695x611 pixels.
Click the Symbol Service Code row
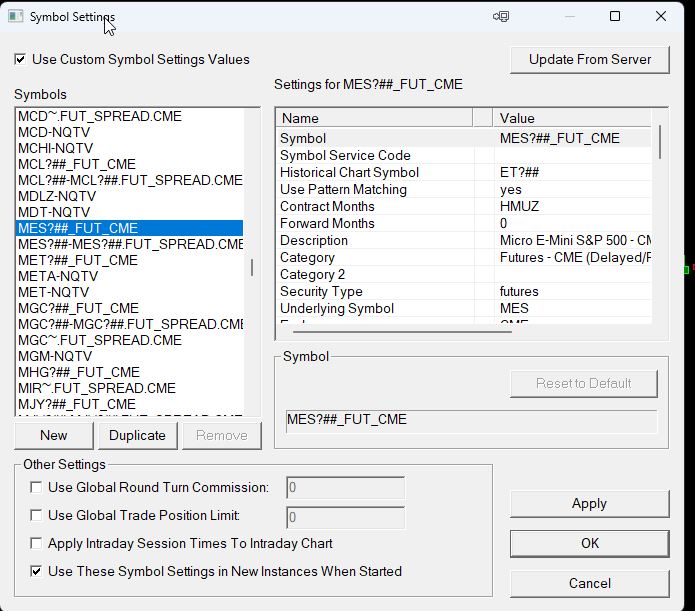[x=464, y=155]
